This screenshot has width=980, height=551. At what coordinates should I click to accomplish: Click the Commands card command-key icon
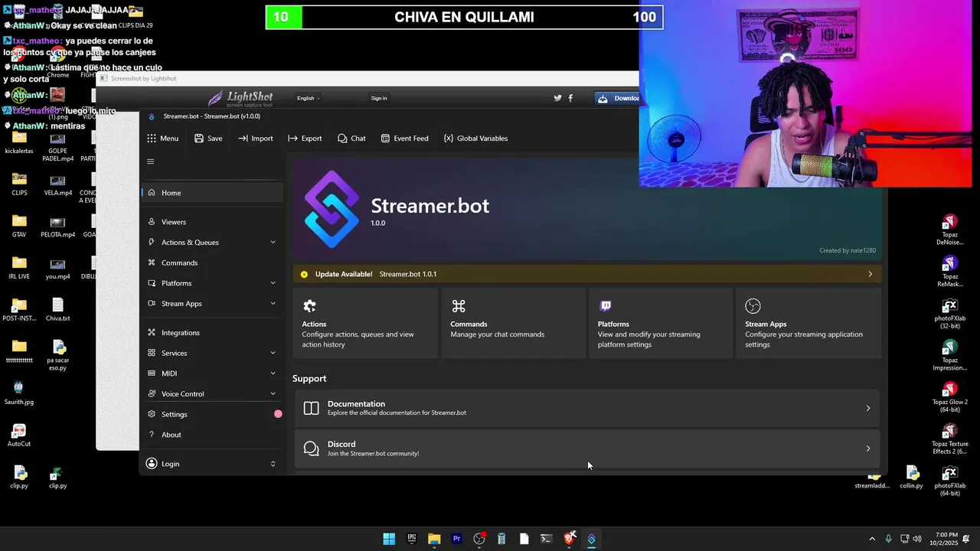459,306
